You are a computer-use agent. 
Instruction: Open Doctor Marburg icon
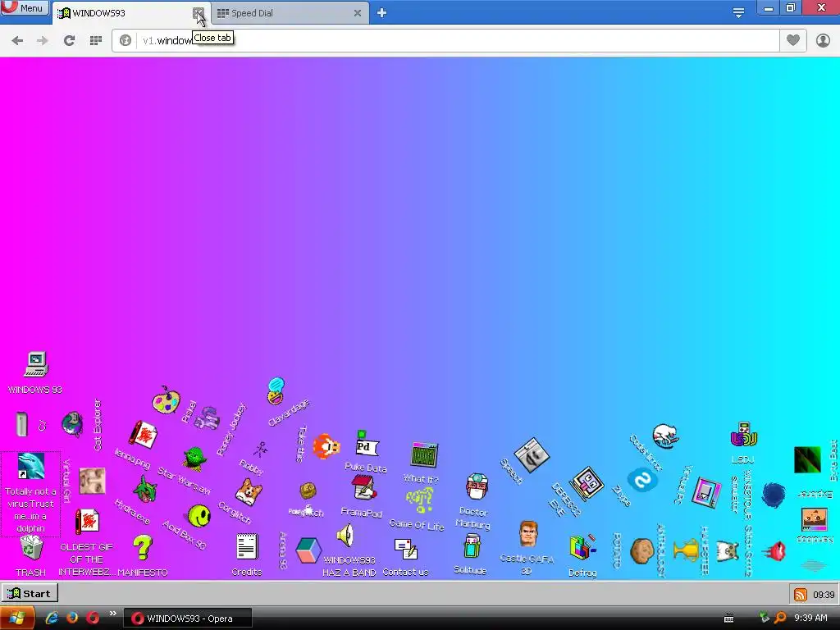477,486
